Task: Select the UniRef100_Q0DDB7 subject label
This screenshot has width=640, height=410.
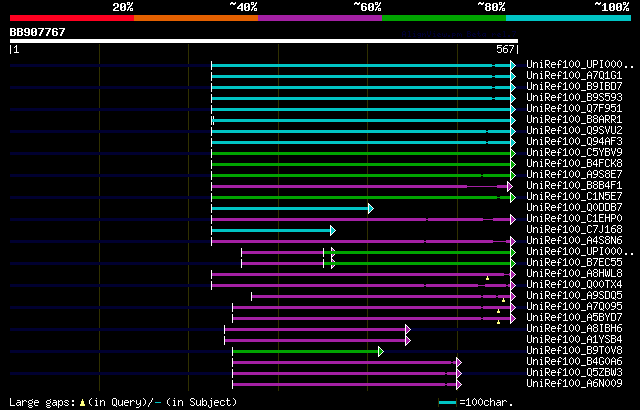Action: (x=574, y=208)
